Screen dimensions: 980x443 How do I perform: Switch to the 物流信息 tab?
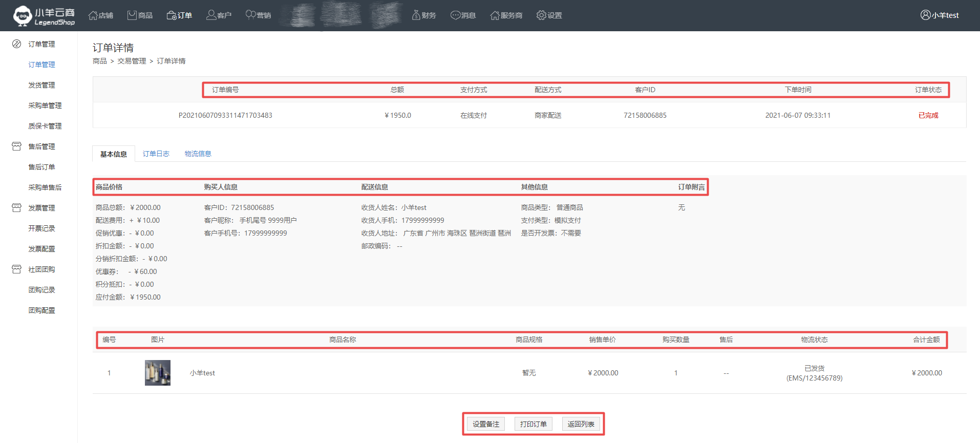198,154
